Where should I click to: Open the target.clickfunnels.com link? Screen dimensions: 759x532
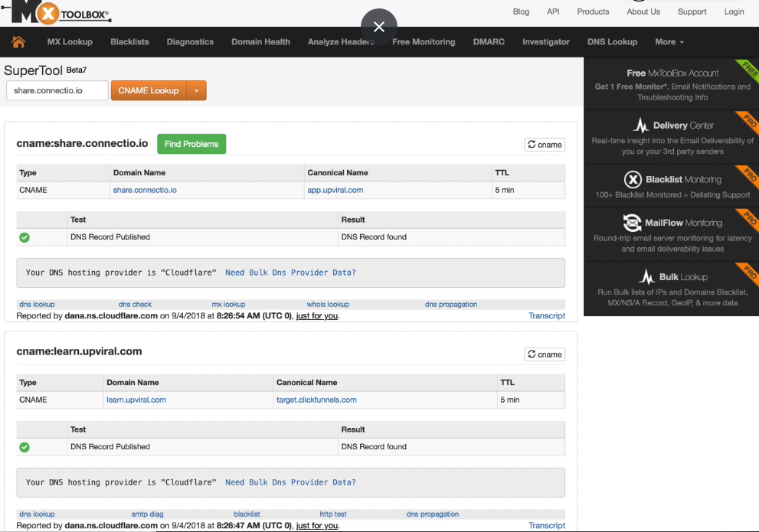pyautogui.click(x=316, y=400)
